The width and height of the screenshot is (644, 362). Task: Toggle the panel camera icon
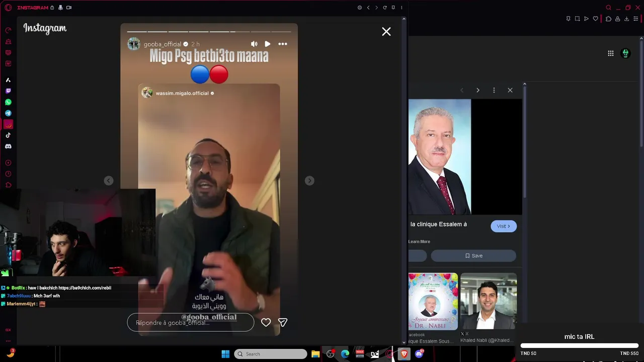coord(69,8)
